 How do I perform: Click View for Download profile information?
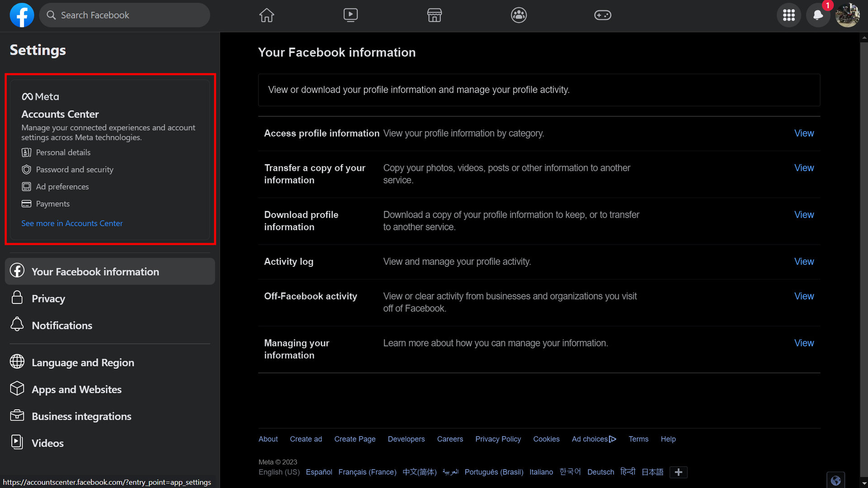coord(804,215)
